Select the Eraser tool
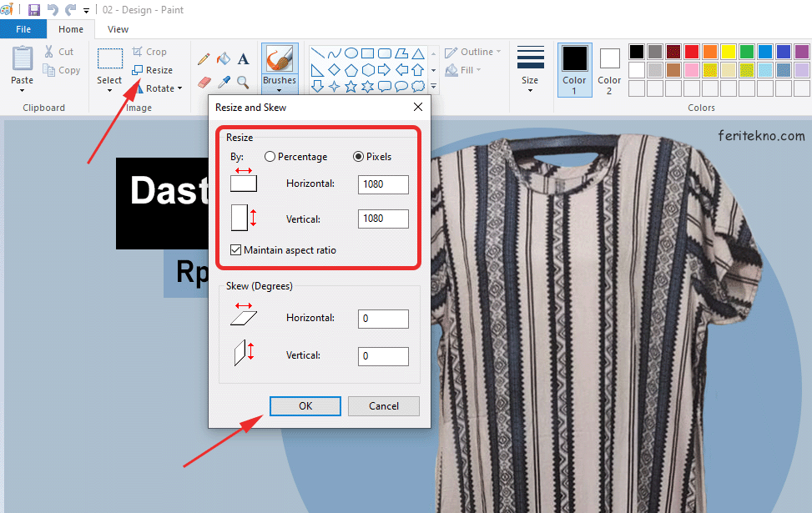Viewport: 812px width, 513px height. 204,83
